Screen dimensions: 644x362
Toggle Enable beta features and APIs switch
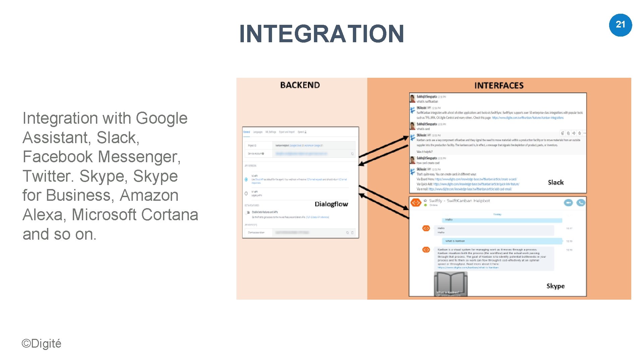pos(248,212)
